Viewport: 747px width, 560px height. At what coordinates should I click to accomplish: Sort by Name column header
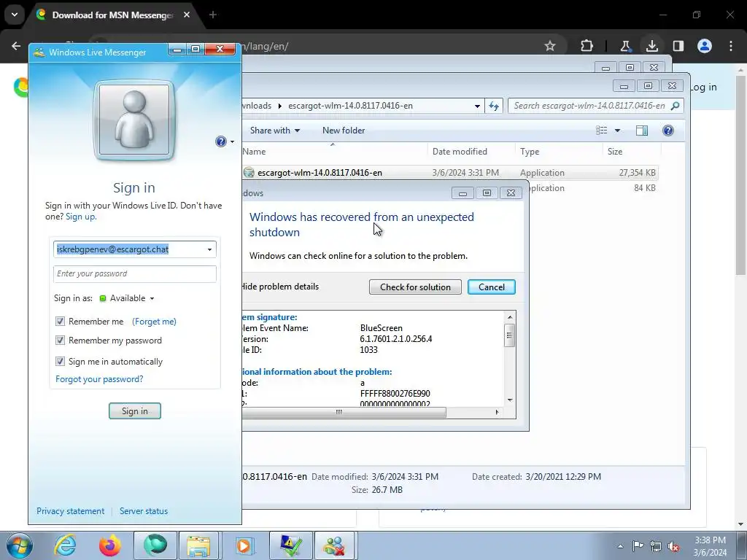pyautogui.click(x=334, y=152)
